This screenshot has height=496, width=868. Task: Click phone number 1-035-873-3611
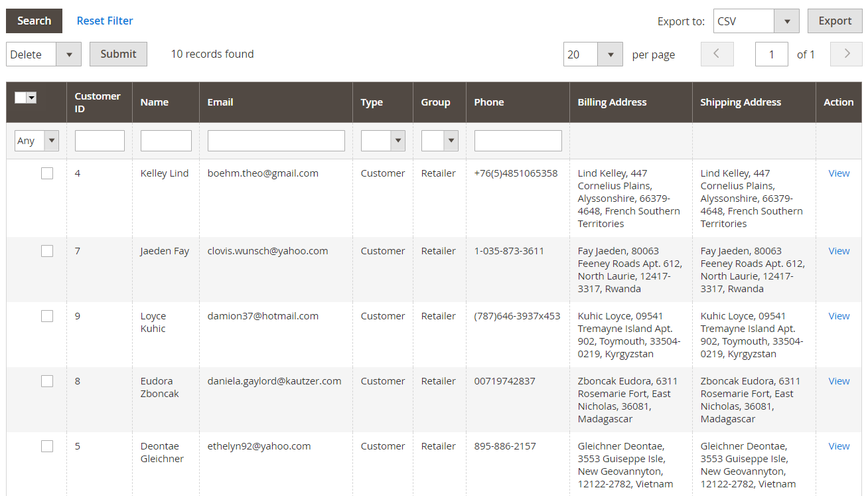(x=509, y=251)
